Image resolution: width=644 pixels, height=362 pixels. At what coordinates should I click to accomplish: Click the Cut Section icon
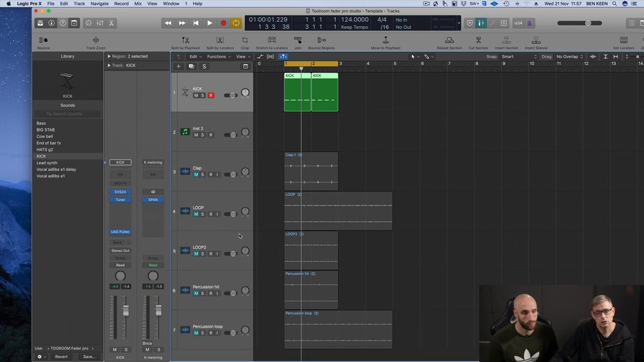point(478,40)
